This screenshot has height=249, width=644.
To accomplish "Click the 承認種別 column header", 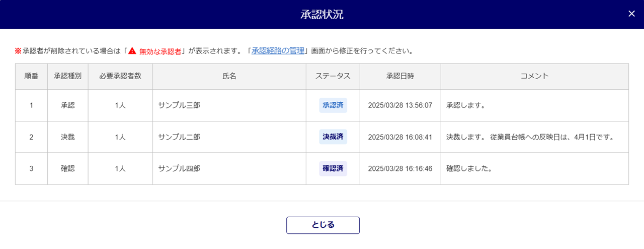I will pyautogui.click(x=68, y=76).
